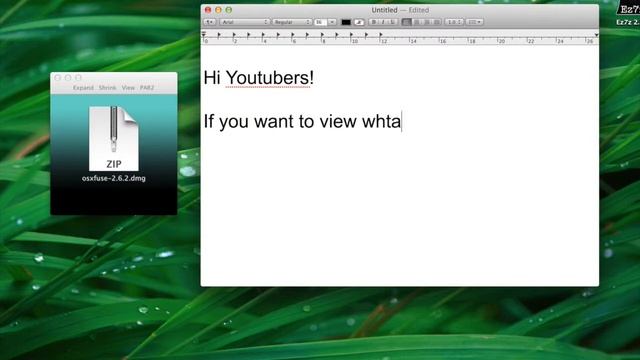Toggle underline formatting

tap(393, 22)
